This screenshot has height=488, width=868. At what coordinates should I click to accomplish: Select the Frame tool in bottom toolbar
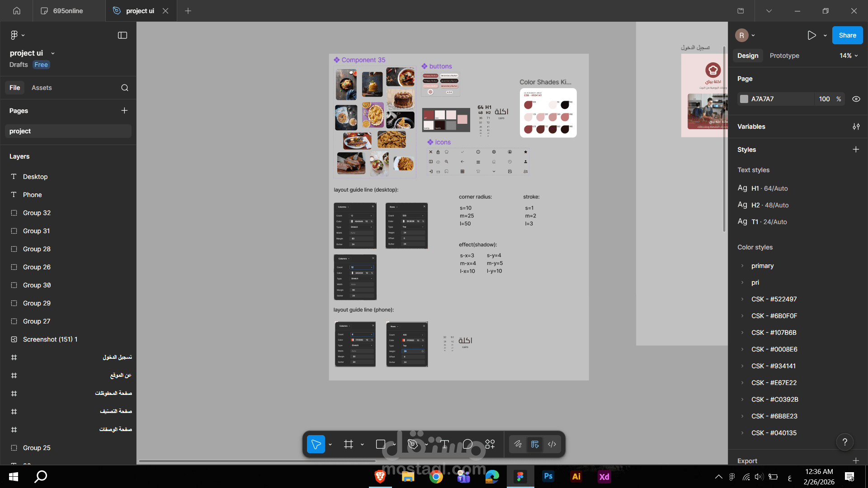click(x=348, y=444)
